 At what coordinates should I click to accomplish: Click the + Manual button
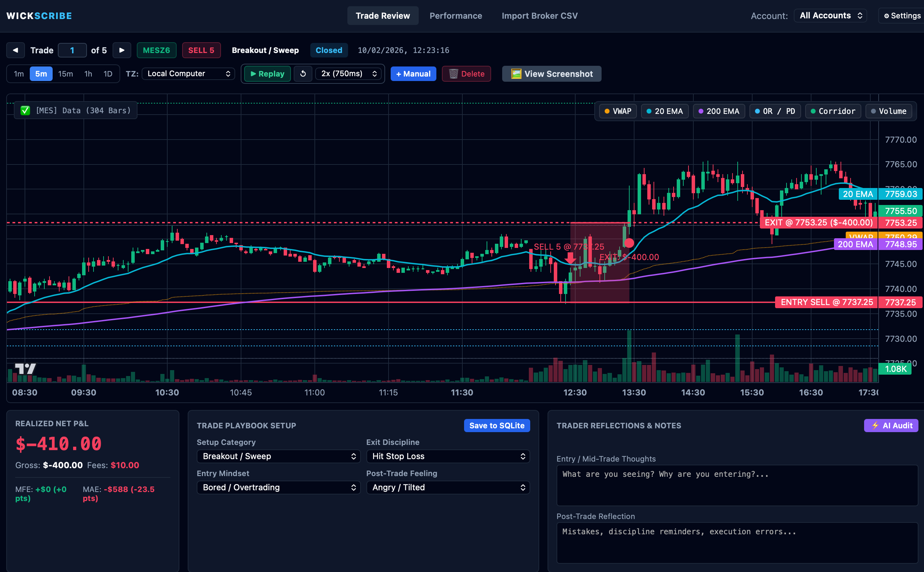(413, 74)
